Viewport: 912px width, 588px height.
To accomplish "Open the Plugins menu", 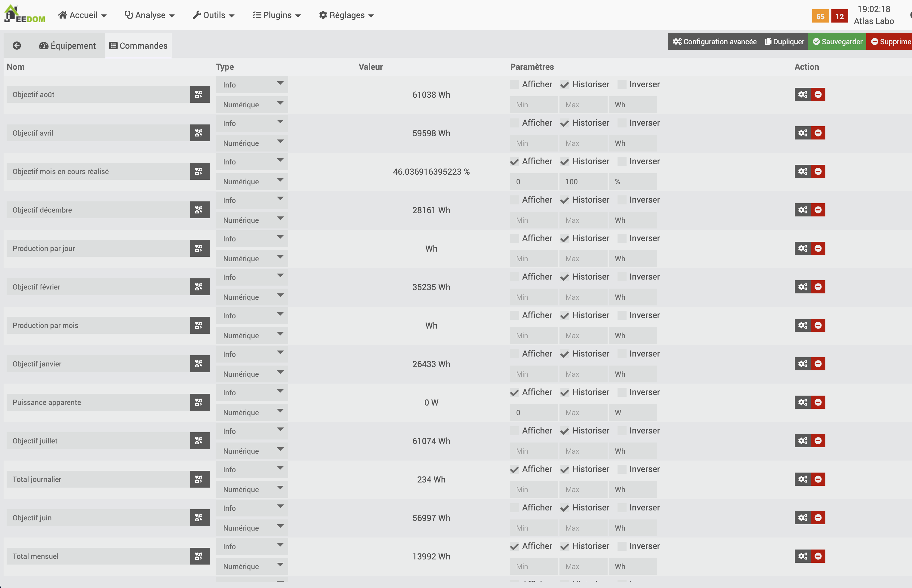I will pos(277,15).
